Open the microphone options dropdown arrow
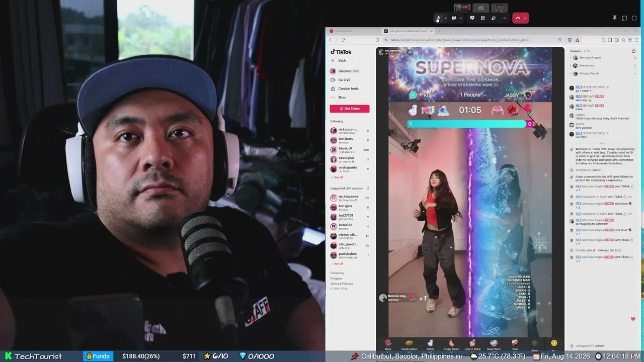Viewport: 644px width, 362px height. (445, 18)
